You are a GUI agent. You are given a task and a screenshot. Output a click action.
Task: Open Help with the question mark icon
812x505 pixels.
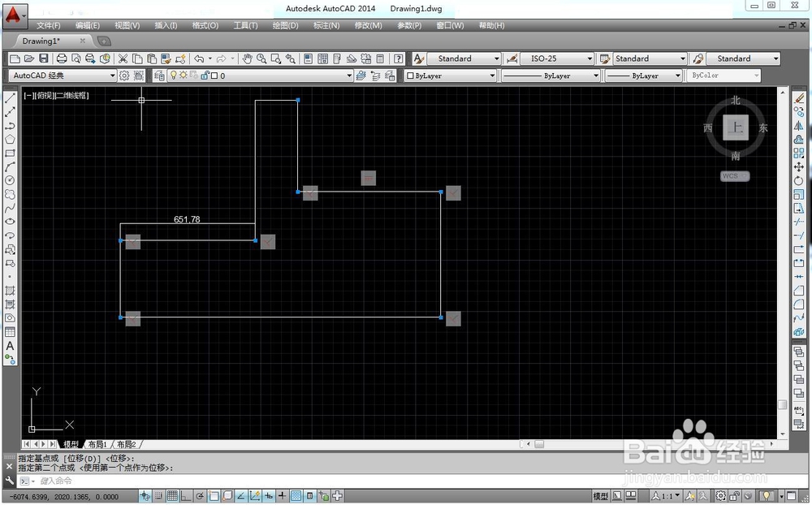pos(398,58)
